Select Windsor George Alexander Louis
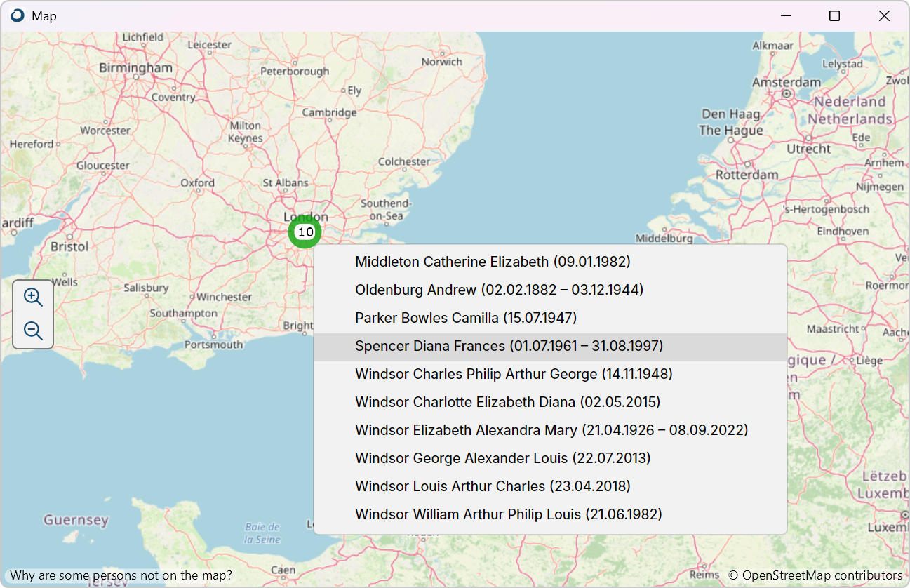The width and height of the screenshot is (910, 588). coord(502,458)
